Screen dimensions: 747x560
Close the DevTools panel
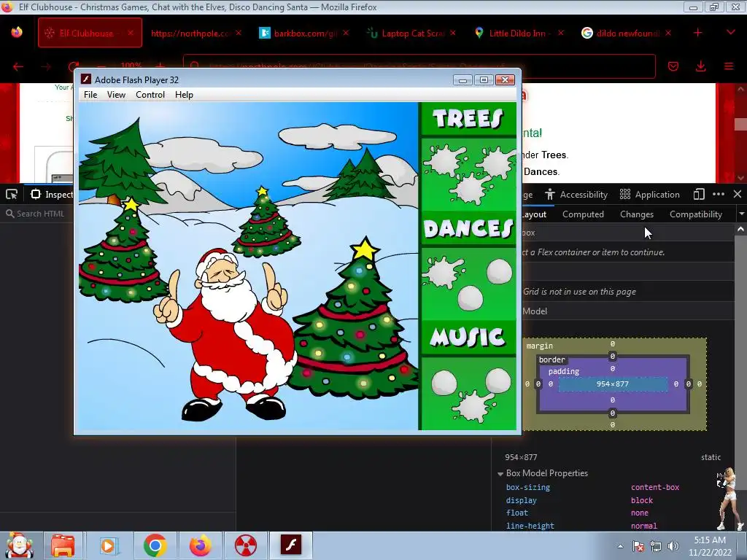pos(738,194)
